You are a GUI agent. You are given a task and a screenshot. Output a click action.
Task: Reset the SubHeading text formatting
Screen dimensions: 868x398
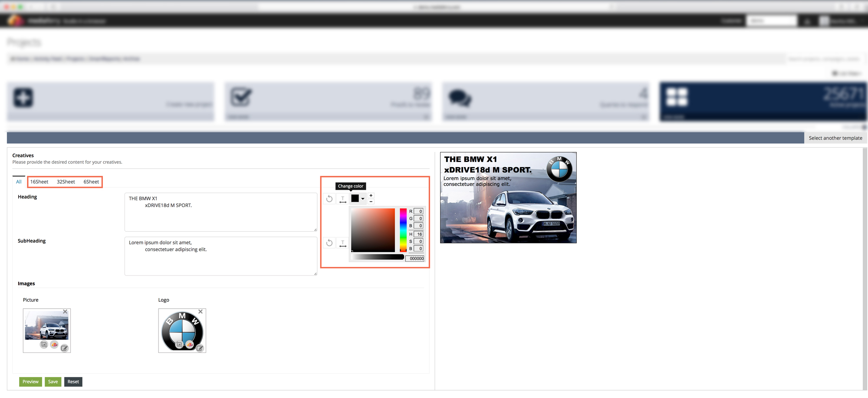329,243
